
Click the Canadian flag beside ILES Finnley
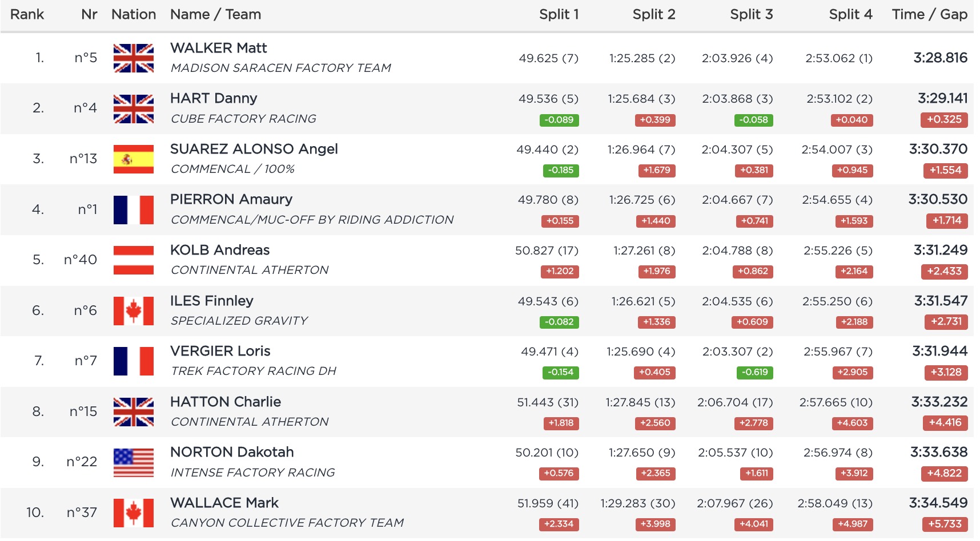(133, 310)
